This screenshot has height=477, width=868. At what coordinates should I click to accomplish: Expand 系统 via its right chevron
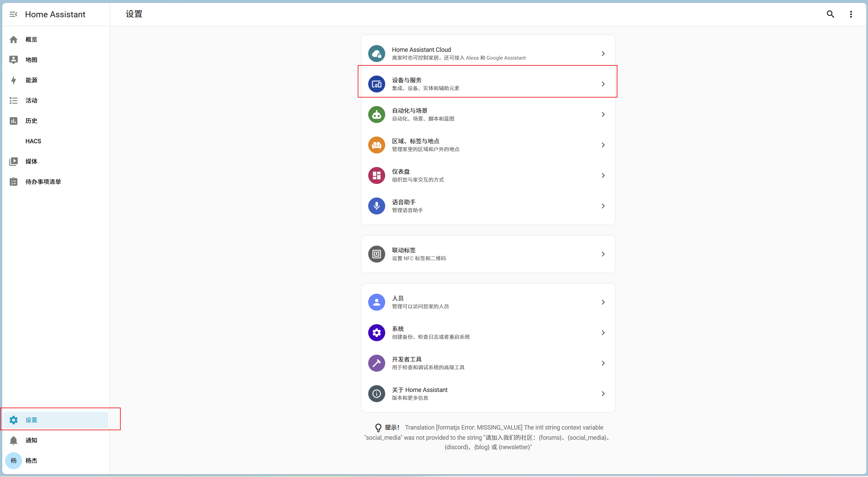(x=603, y=333)
